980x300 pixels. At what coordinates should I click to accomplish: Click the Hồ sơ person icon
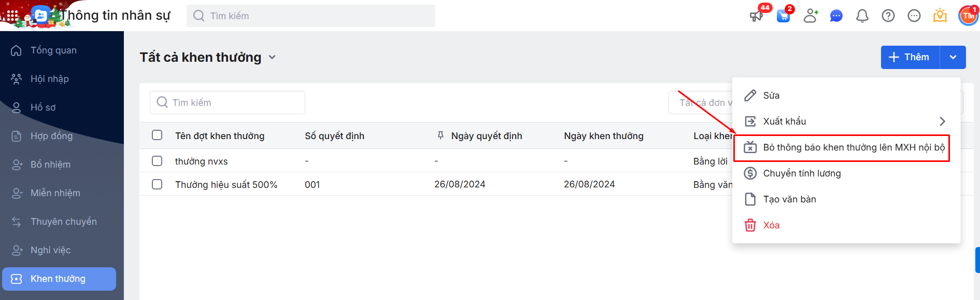(17, 107)
